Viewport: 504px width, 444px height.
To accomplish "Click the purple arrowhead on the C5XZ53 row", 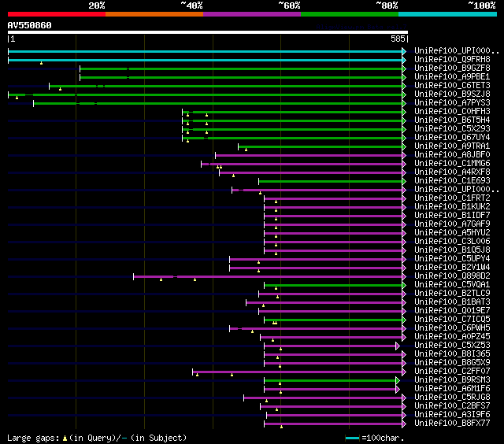I will (398, 346).
